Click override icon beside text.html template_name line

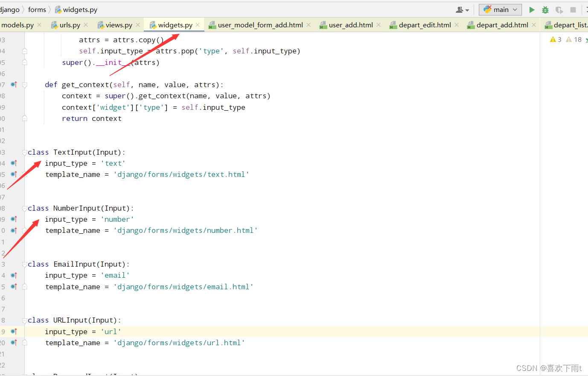(x=14, y=174)
